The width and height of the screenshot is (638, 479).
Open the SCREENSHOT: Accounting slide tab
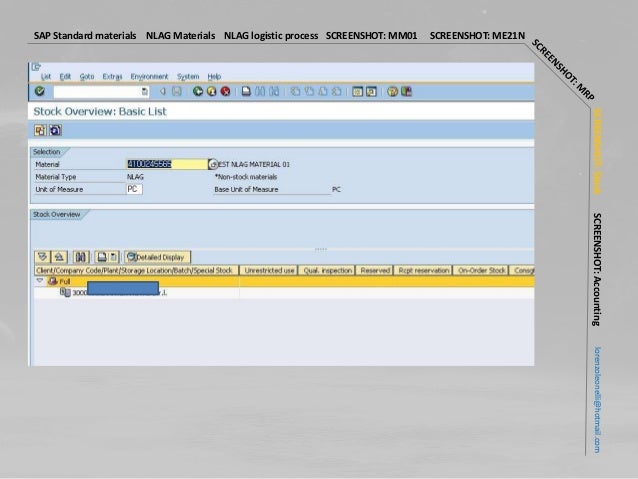pyautogui.click(x=596, y=269)
